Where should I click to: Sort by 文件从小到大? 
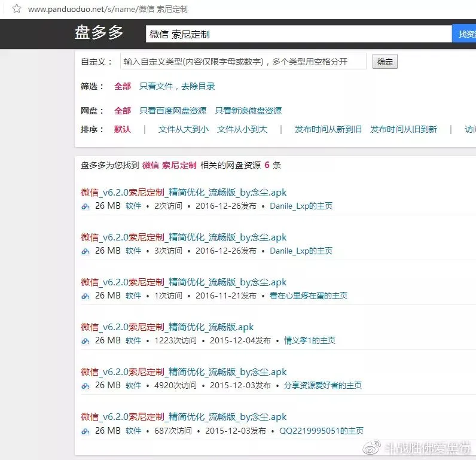pyautogui.click(x=242, y=129)
